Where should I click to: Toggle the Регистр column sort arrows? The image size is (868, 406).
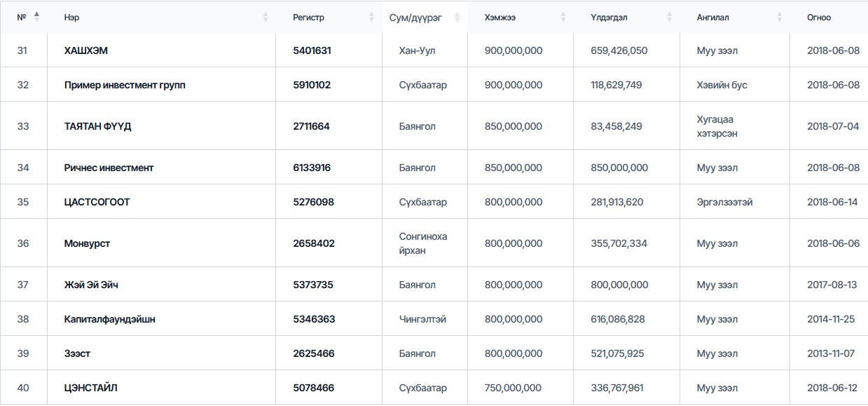371,17
